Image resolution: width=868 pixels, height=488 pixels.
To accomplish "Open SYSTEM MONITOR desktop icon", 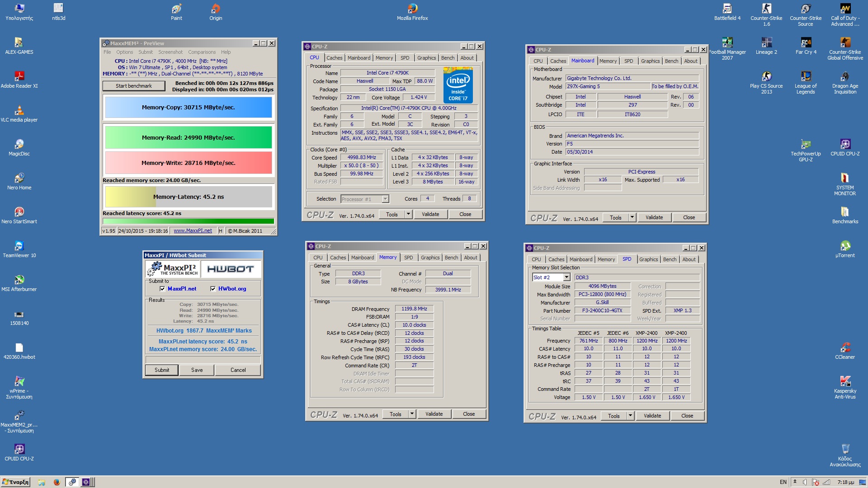I will point(845,184).
